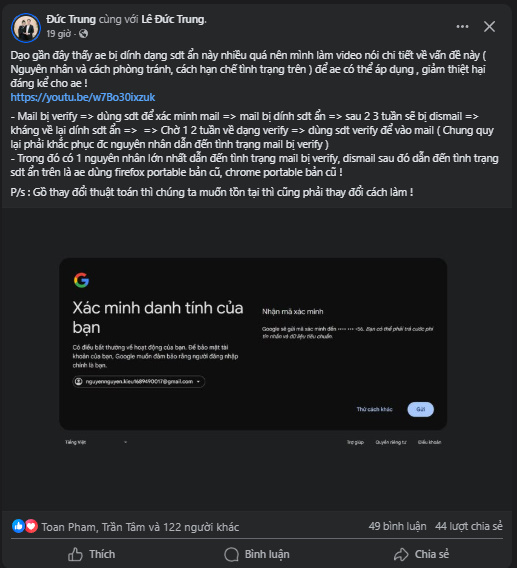Viewport: 517px width, 568px height.
Task: Open Đức Trung author name link
Action: click(71, 19)
